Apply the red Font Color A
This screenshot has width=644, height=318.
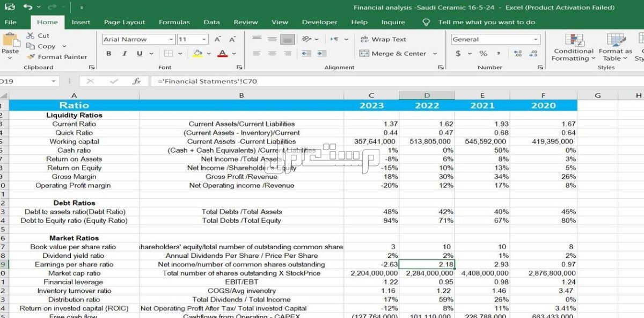tap(222, 54)
